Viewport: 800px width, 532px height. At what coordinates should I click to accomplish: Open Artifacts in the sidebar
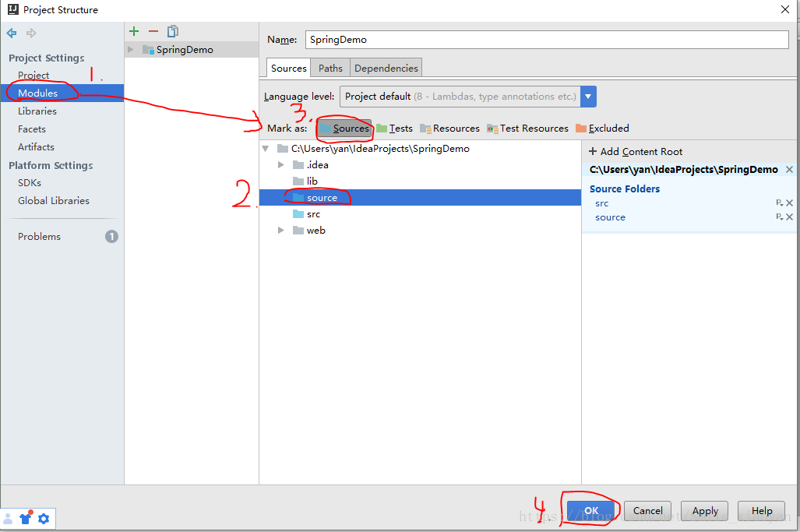pos(36,147)
